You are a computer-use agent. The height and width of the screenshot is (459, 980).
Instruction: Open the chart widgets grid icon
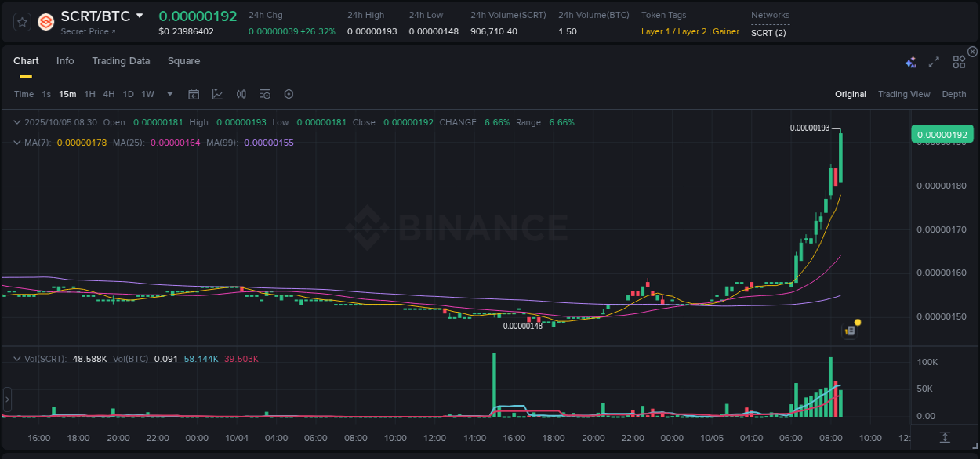point(958,61)
